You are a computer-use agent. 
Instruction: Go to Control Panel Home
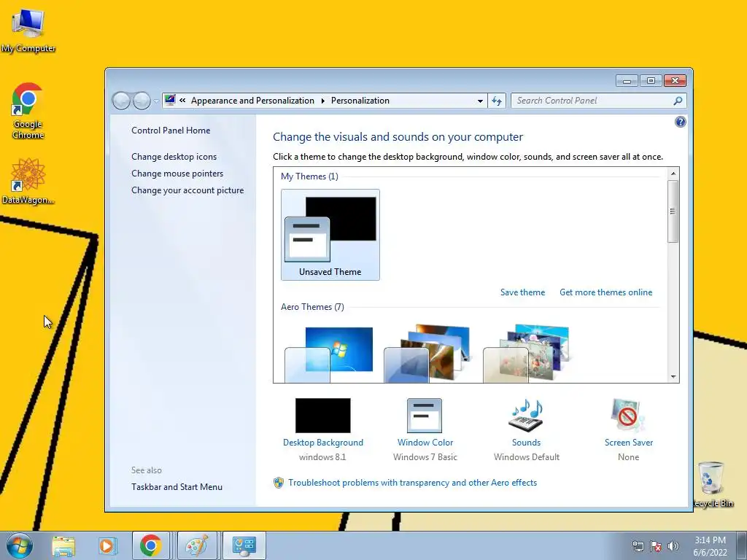(171, 131)
